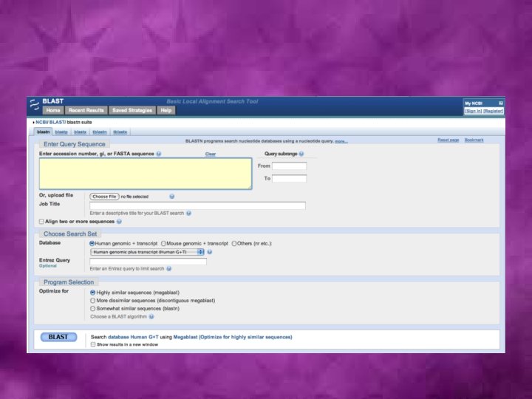Open help for FASTA sequence entry

(159, 154)
